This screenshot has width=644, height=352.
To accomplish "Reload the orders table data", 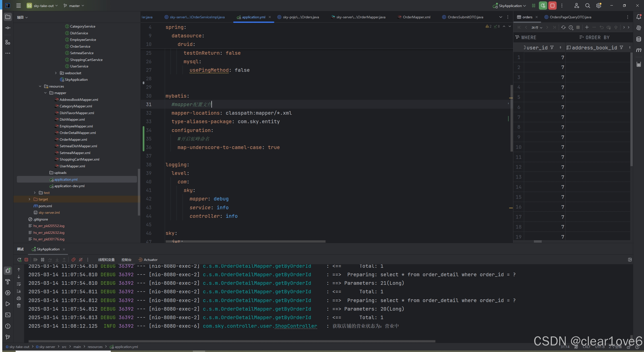I will click(563, 27).
